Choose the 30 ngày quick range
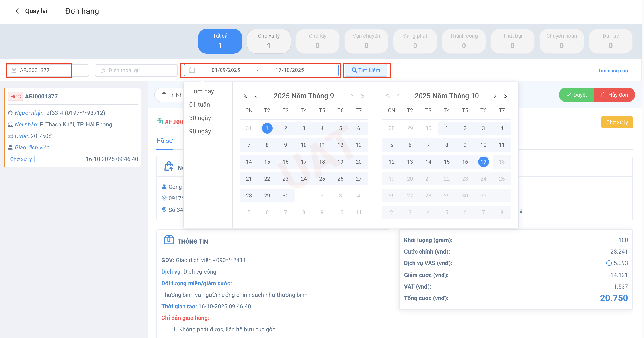Viewport: 644px width, 338px height. (x=200, y=118)
